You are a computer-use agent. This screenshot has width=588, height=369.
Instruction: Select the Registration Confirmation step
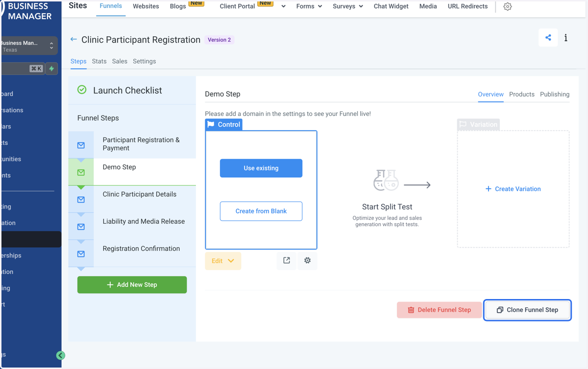click(x=132, y=254)
